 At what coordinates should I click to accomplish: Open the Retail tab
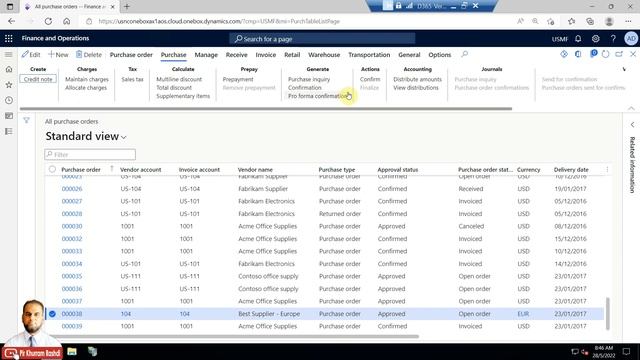pyautogui.click(x=292, y=55)
